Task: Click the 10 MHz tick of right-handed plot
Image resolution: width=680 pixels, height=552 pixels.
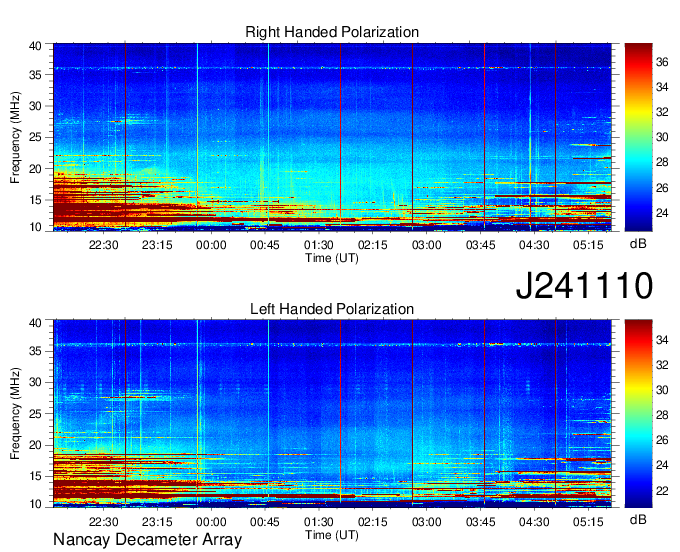Action: 35,227
